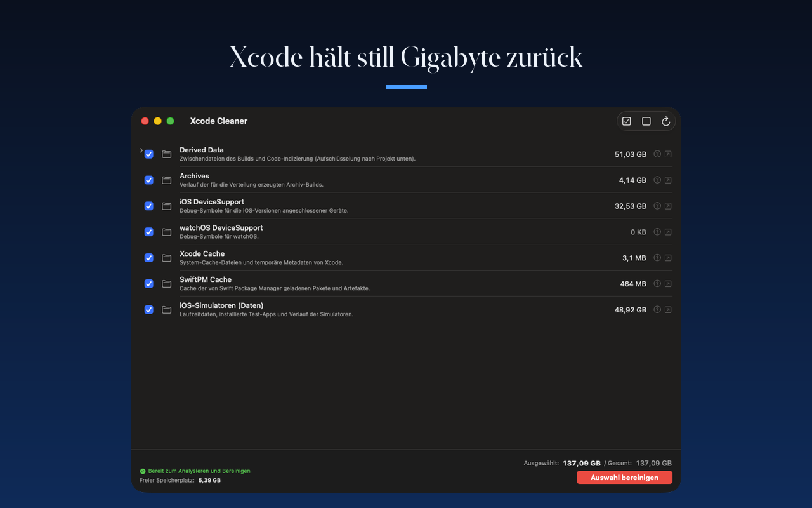Click green status checkmark icon
Image resolution: width=812 pixels, height=508 pixels.
point(143,471)
